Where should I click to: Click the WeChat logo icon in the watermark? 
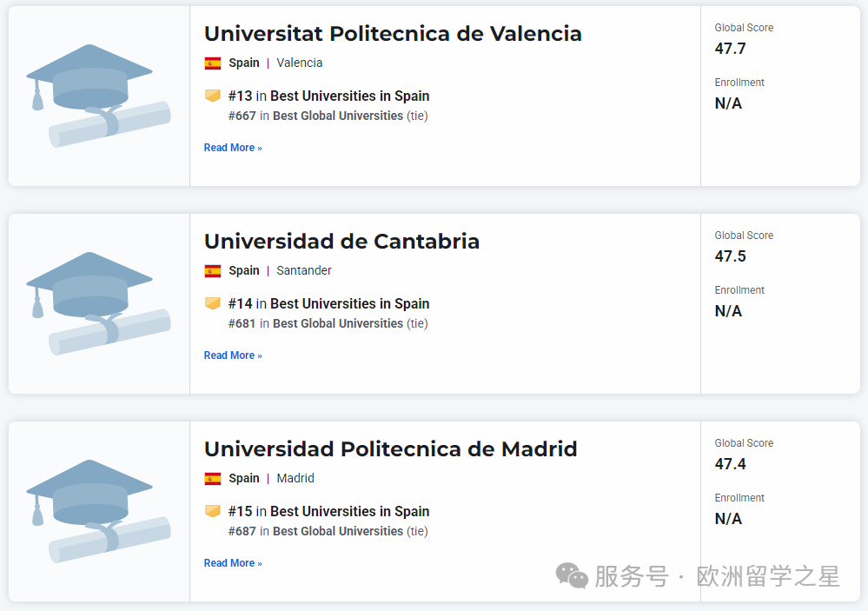tap(572, 575)
